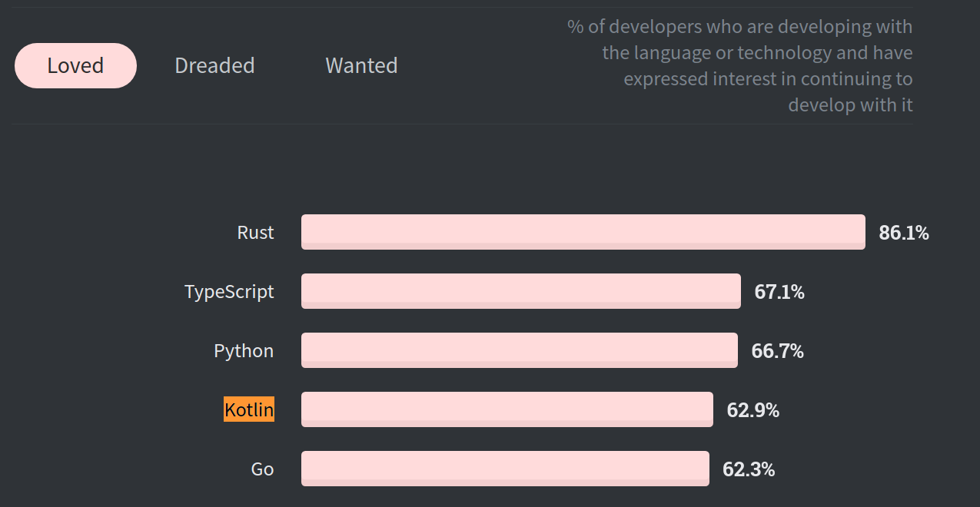Open the Wanted tab
The width and height of the screenshot is (980, 507).
pyautogui.click(x=361, y=65)
